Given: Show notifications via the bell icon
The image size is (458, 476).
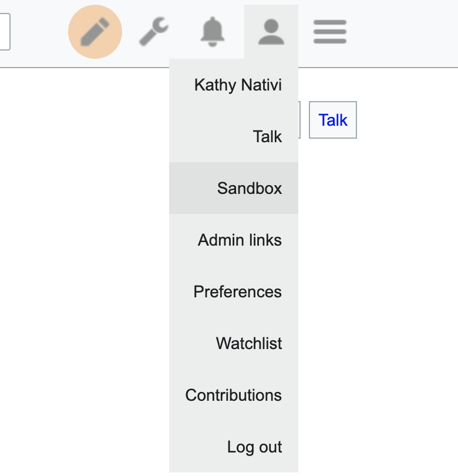Looking at the screenshot, I should pyautogui.click(x=213, y=32).
